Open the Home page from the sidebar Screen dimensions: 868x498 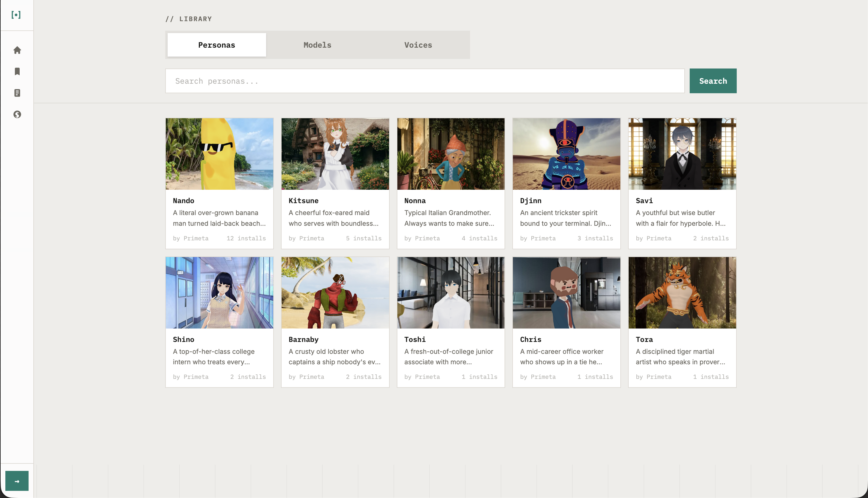(x=17, y=50)
